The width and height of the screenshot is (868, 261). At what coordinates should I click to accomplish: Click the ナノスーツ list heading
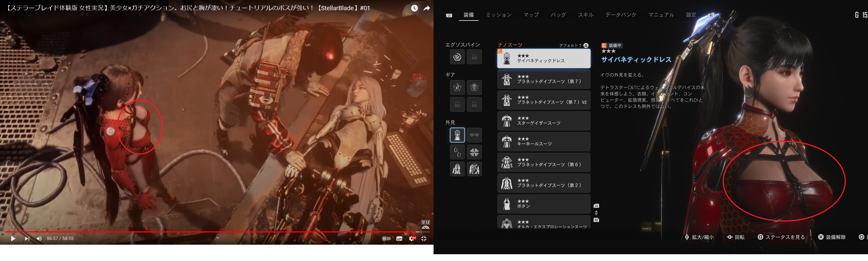pos(510,45)
